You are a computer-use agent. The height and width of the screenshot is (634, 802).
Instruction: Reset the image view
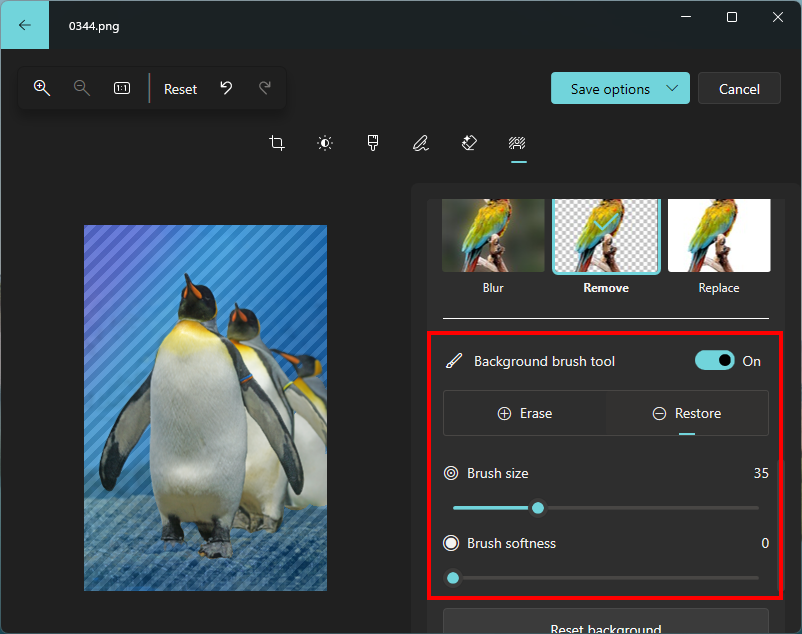tap(180, 89)
